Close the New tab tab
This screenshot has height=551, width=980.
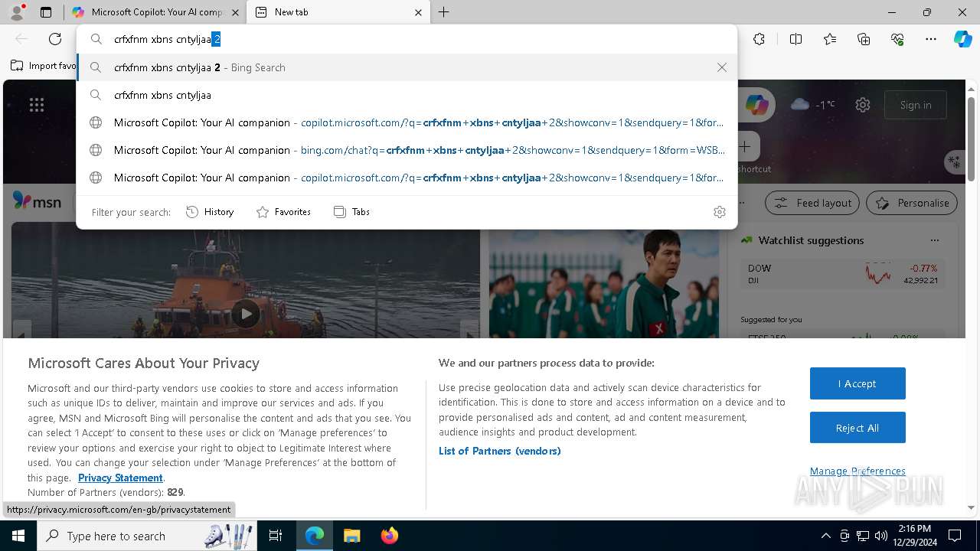418,12
